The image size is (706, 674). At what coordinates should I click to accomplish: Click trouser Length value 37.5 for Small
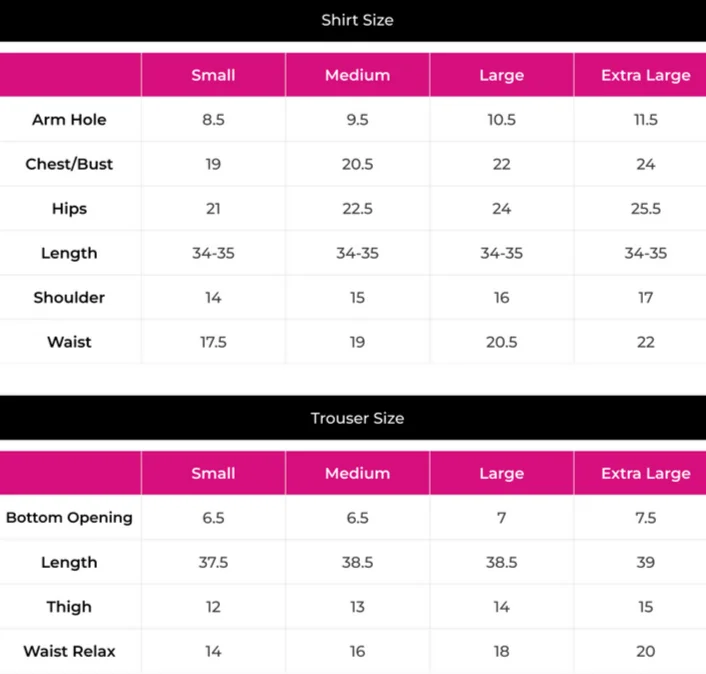point(213,562)
